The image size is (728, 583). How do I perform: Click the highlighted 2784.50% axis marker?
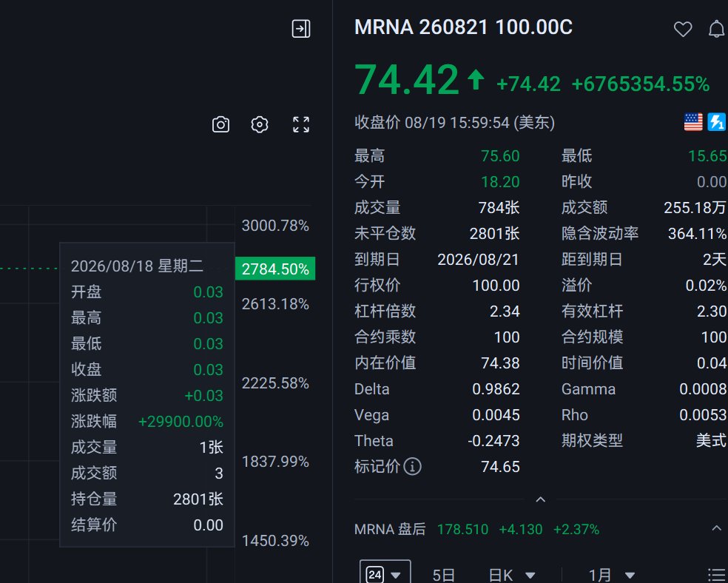[275, 269]
